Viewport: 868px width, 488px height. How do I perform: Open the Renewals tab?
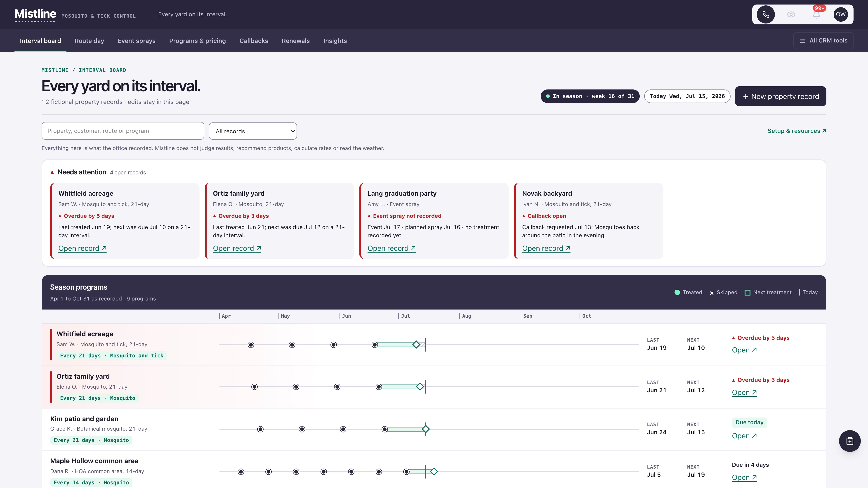point(295,41)
